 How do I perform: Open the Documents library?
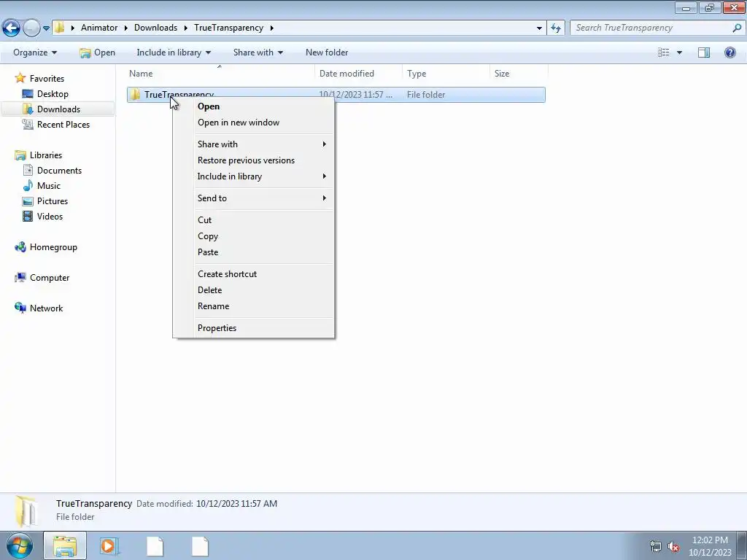[x=59, y=171]
